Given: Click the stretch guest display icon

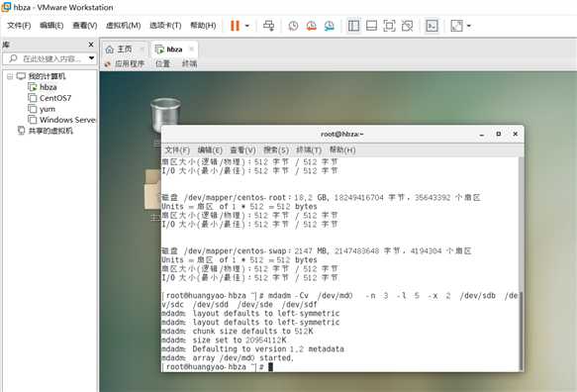Looking at the screenshot, I should coord(456,26).
